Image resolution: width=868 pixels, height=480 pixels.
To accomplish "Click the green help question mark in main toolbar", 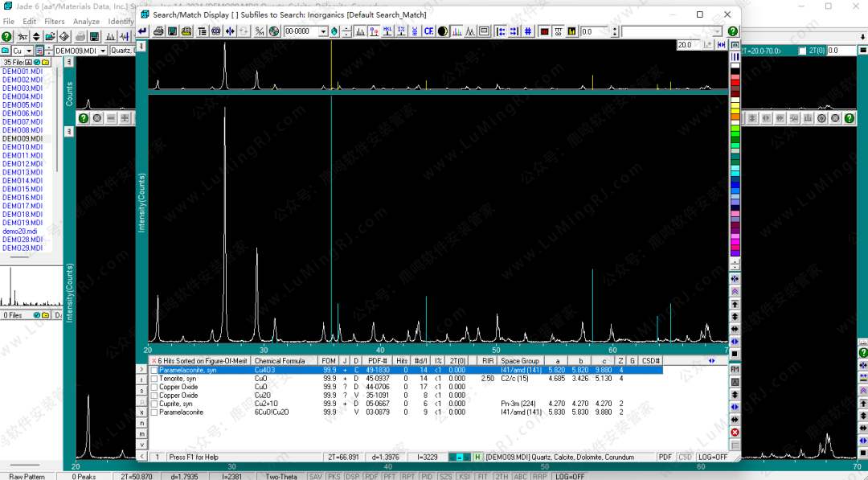I will [6, 37].
